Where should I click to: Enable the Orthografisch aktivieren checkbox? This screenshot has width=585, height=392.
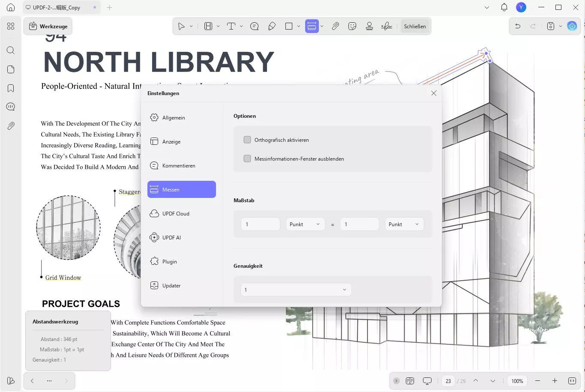[x=247, y=140]
